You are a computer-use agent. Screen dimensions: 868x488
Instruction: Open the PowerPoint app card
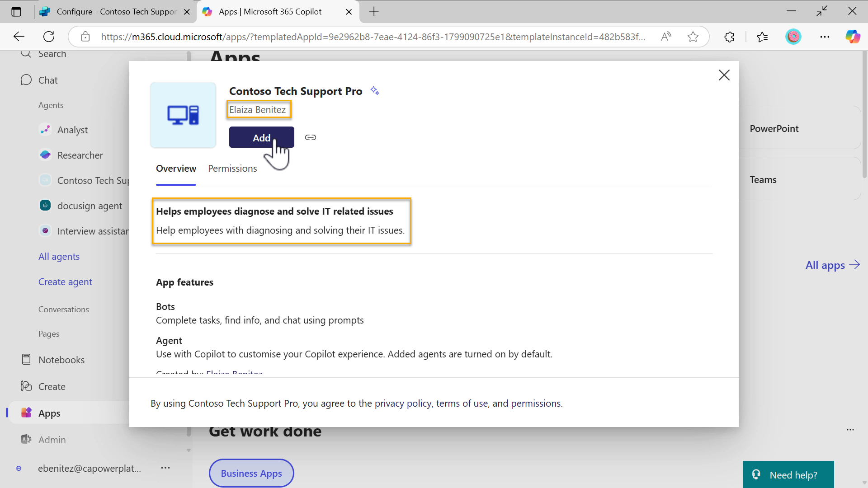tap(799, 128)
